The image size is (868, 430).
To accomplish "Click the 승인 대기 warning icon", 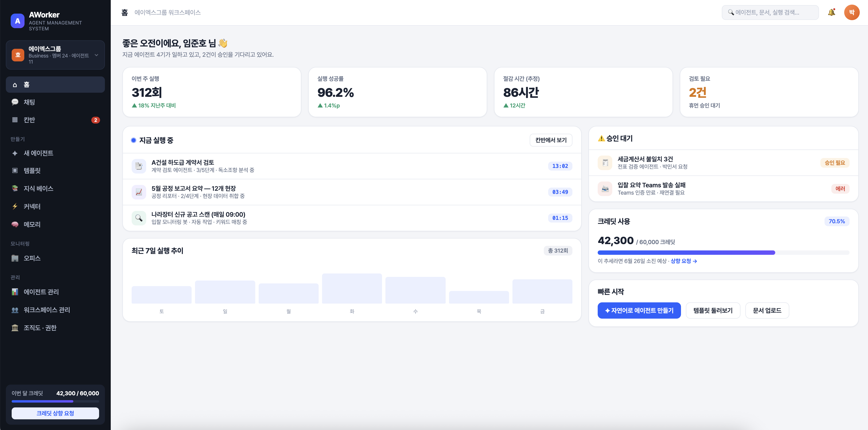I will pos(601,138).
